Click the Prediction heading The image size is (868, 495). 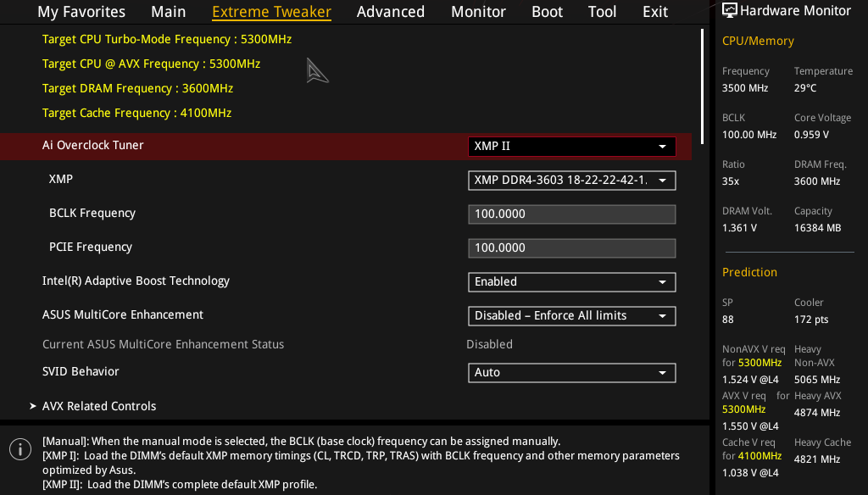(749, 272)
